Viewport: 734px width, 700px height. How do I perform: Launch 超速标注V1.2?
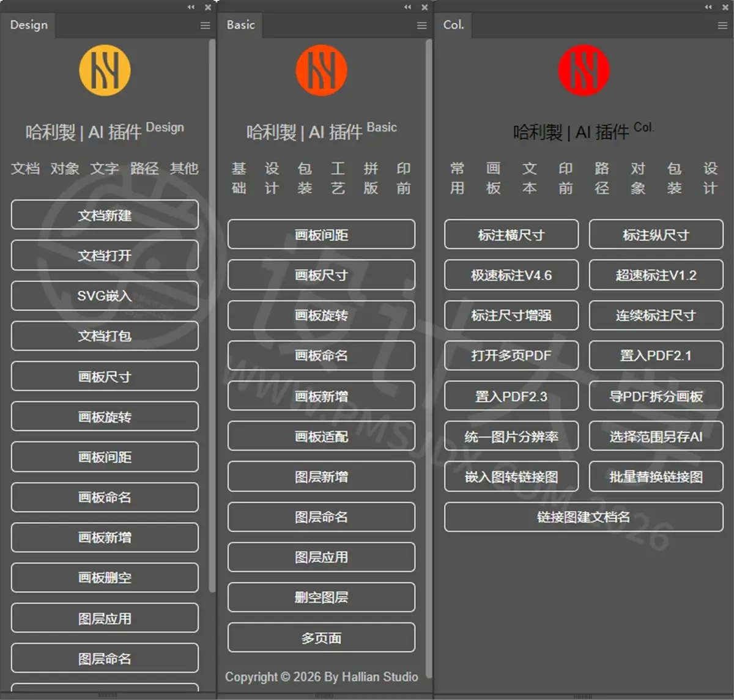(656, 275)
